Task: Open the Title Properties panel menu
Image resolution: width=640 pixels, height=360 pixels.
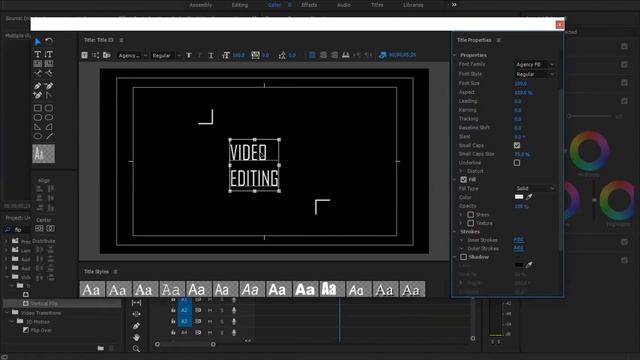Action: 498,40
